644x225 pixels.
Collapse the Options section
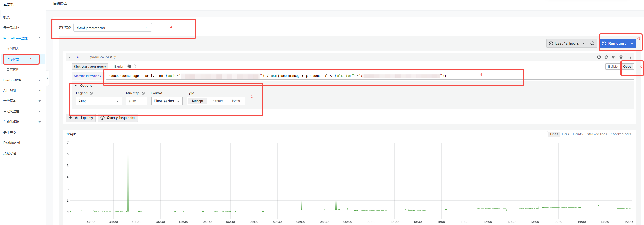[x=84, y=86]
